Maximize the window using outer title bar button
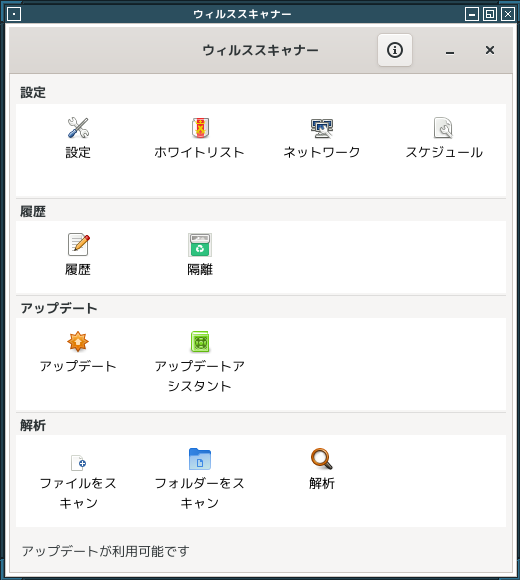Screen dimensions: 520x580 click(x=490, y=14)
